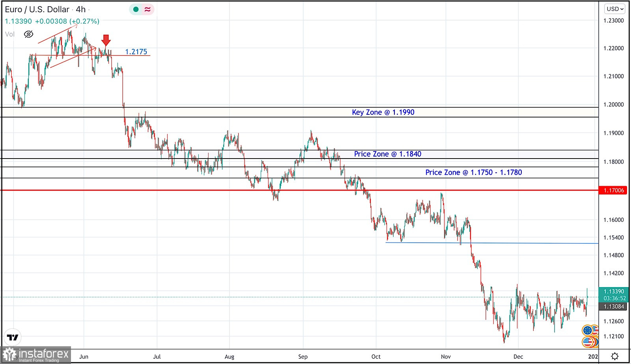
Task: Click the current price 1.13390 label
Action: pyautogui.click(x=614, y=291)
